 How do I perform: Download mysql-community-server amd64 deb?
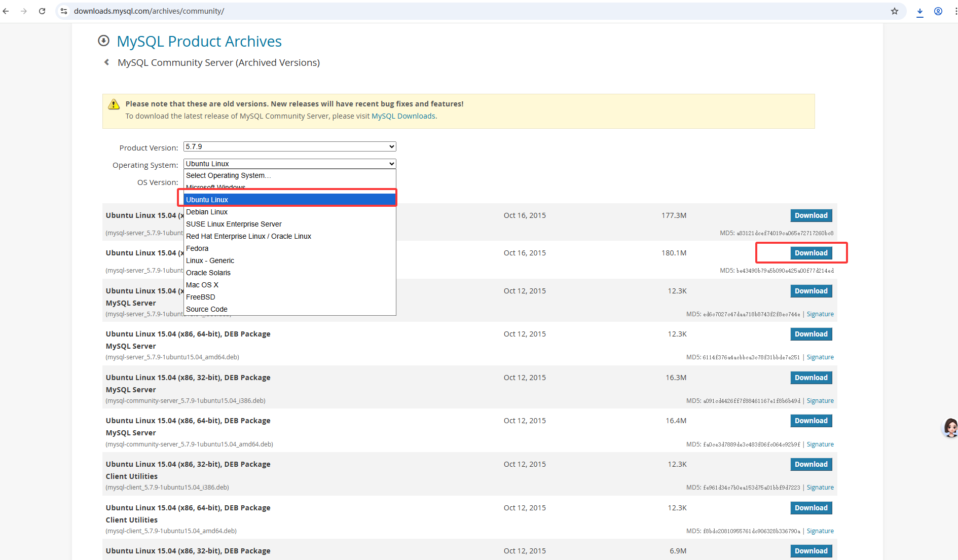[811, 421]
